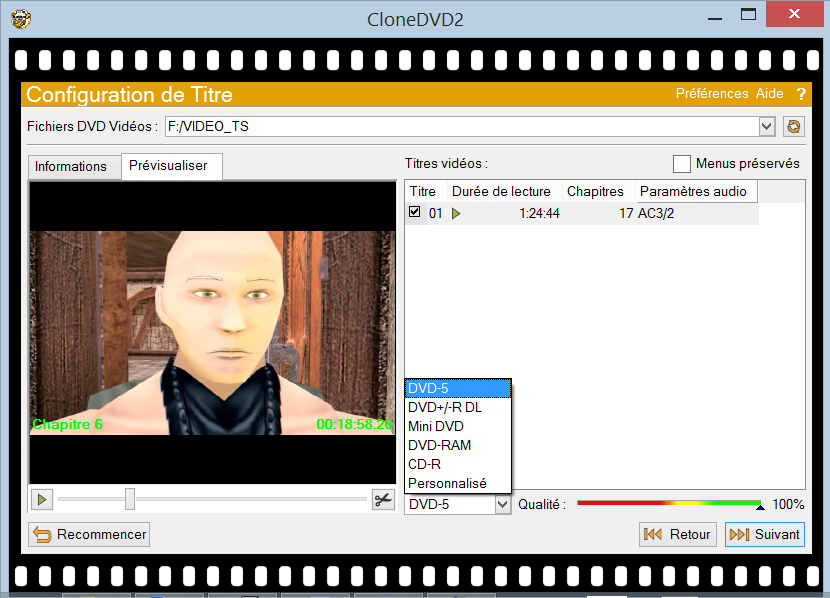
Task: Maximize the CloneDVD2 window
Action: coord(748,15)
